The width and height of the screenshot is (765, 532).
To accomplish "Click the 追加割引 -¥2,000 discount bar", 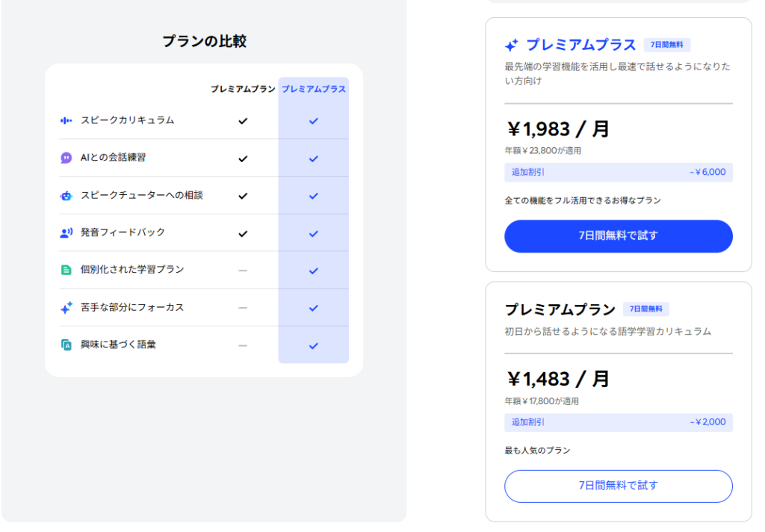I will (618, 422).
